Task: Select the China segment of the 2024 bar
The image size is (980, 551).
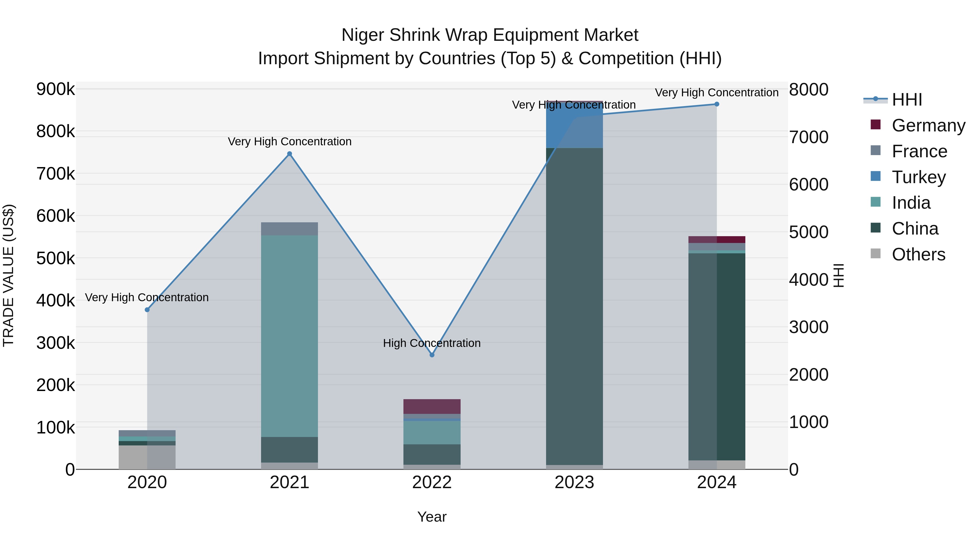Action: pyautogui.click(x=717, y=357)
